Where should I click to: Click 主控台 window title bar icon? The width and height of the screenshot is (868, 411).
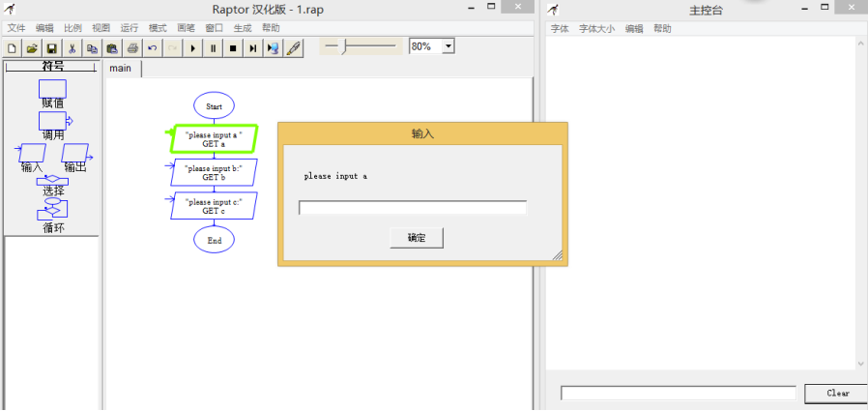[x=553, y=10]
